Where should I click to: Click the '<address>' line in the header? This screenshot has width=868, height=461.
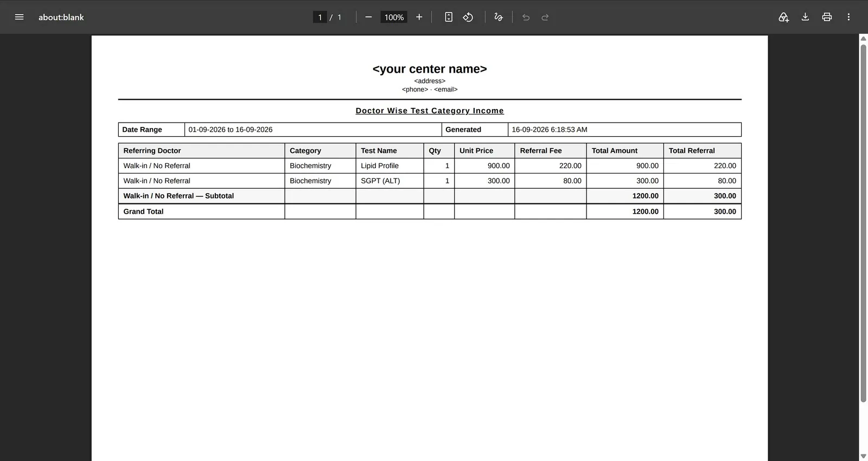tap(430, 81)
